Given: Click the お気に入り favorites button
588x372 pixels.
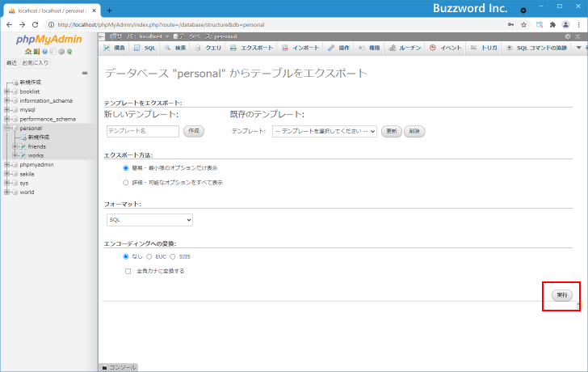Looking at the screenshot, I should point(36,63).
